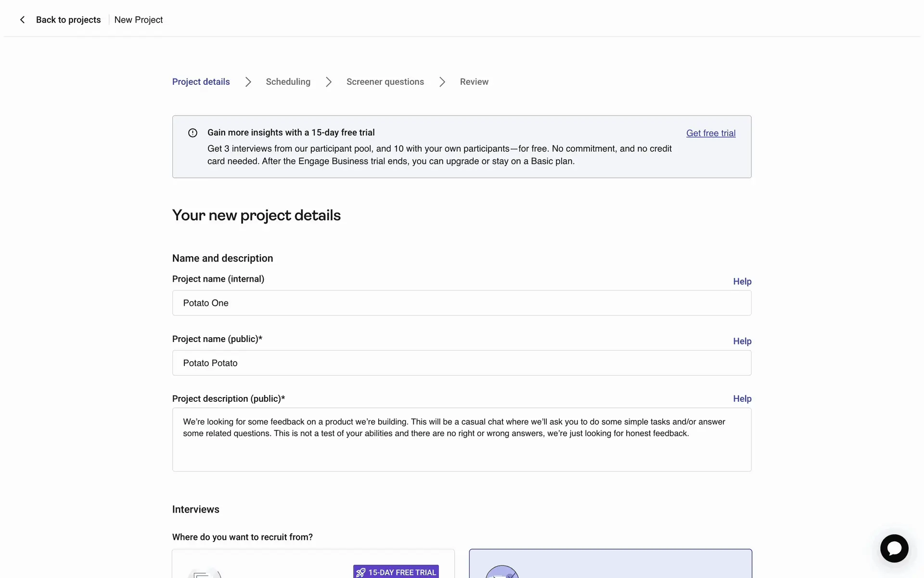Click chevron after Scheduling step
The height and width of the screenshot is (578, 924).
(x=329, y=82)
